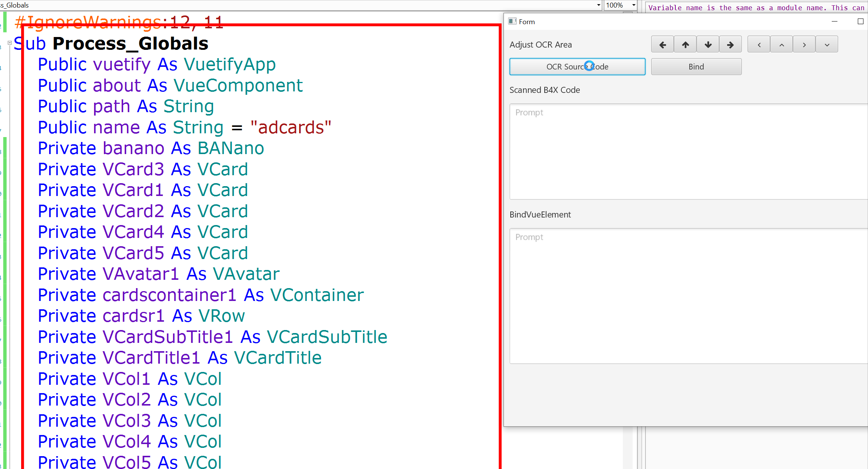
Task: Click the bold down arrow button
Action: point(708,45)
